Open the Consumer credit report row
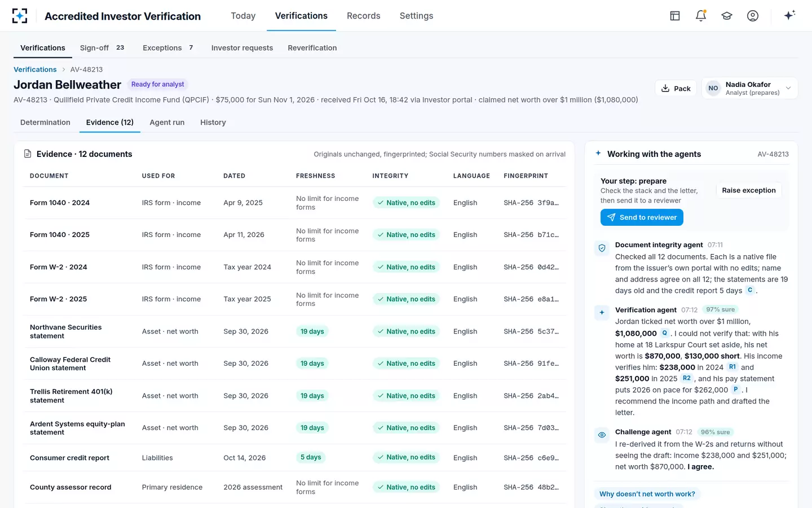This screenshot has width=812, height=508. [x=290, y=458]
